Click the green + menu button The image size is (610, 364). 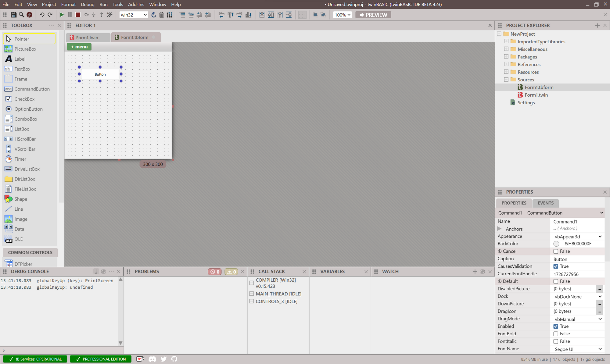(x=79, y=47)
